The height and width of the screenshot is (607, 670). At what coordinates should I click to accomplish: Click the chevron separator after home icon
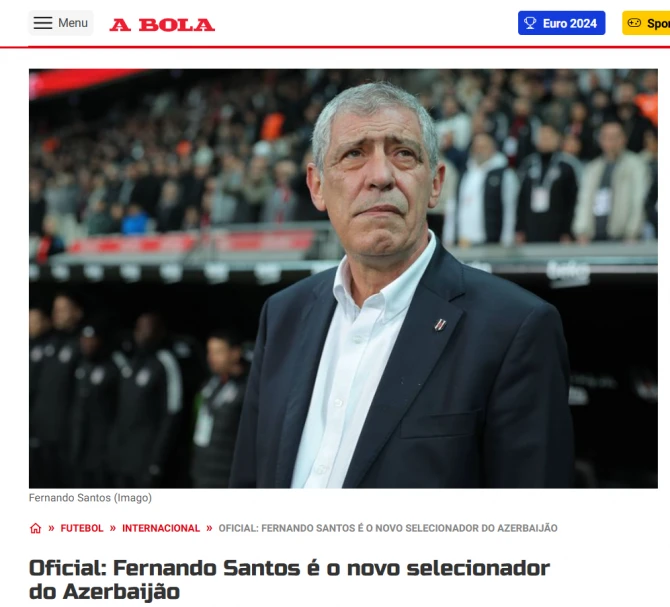[51, 528]
